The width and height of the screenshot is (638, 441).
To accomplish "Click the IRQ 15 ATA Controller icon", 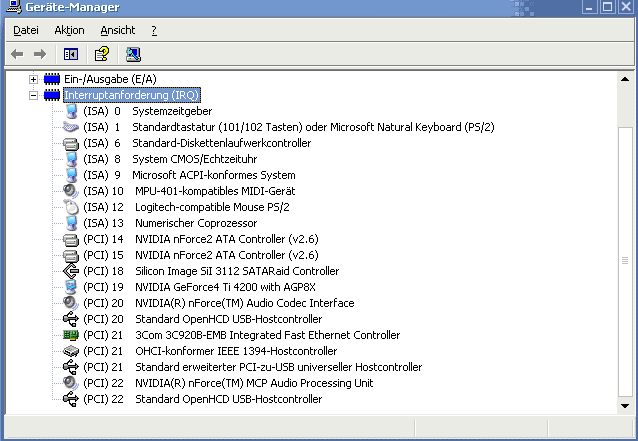I will [71, 255].
